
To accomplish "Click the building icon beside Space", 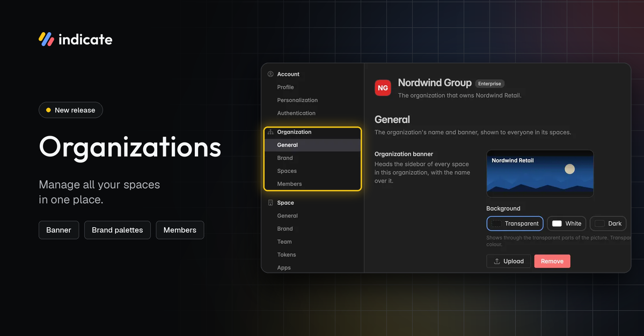I will tap(270, 203).
